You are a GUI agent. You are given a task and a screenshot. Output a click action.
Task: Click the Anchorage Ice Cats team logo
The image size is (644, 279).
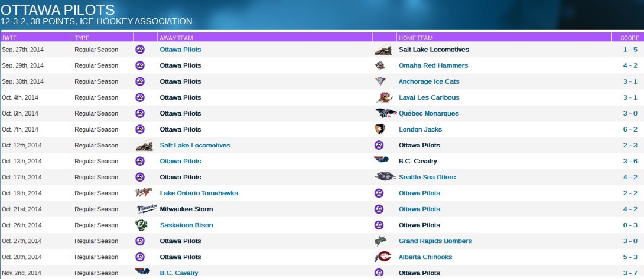tap(380, 81)
